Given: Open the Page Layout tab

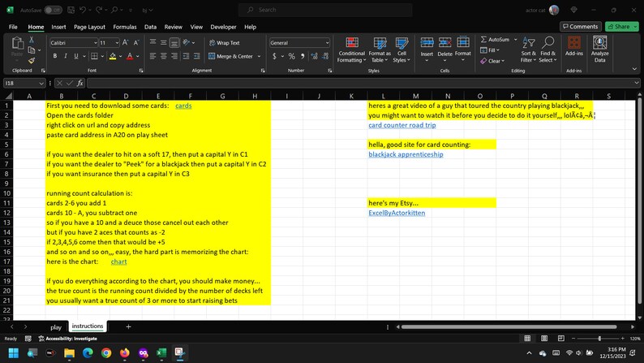Looking at the screenshot, I should tap(89, 27).
